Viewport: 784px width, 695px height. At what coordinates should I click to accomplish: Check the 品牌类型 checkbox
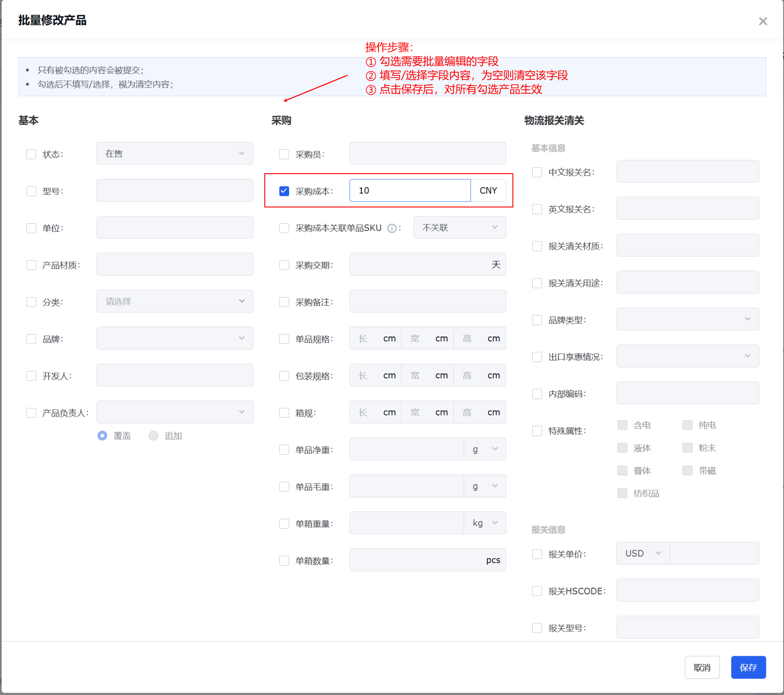(537, 320)
